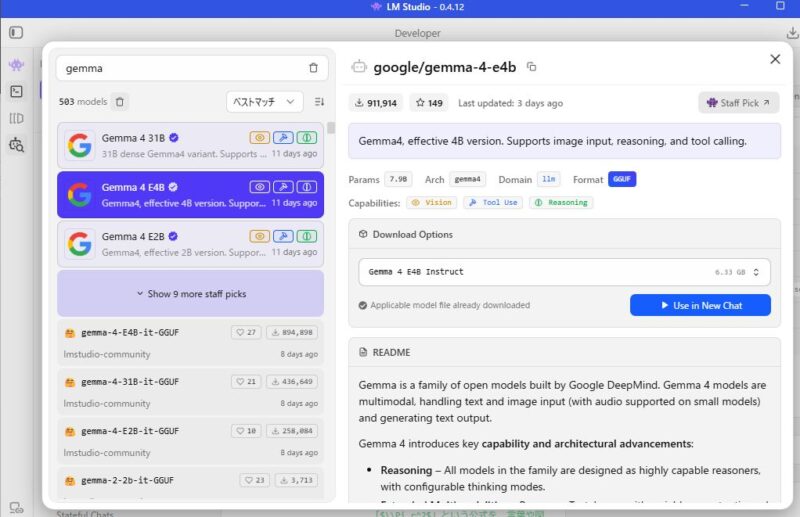Expand Show 9 more staff picks
The height and width of the screenshot is (517, 800).
point(190,294)
